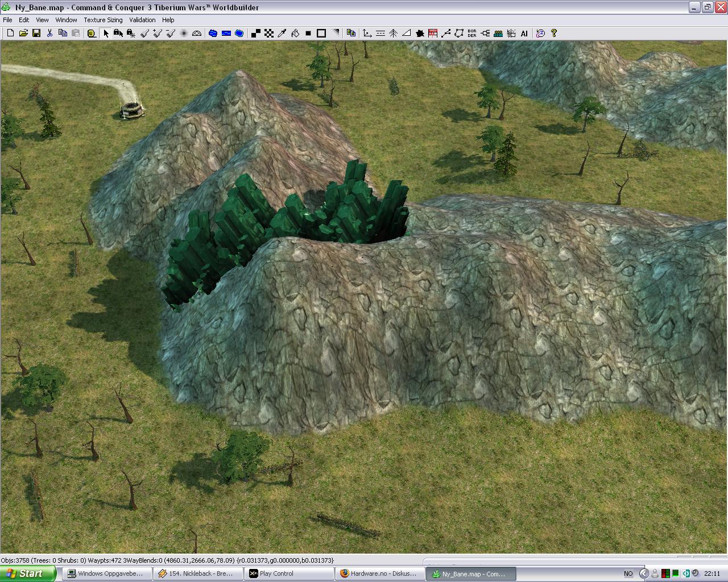Click the greyed Paste toolbar icon
Screen dimensions: 728x582
[x=76, y=33]
